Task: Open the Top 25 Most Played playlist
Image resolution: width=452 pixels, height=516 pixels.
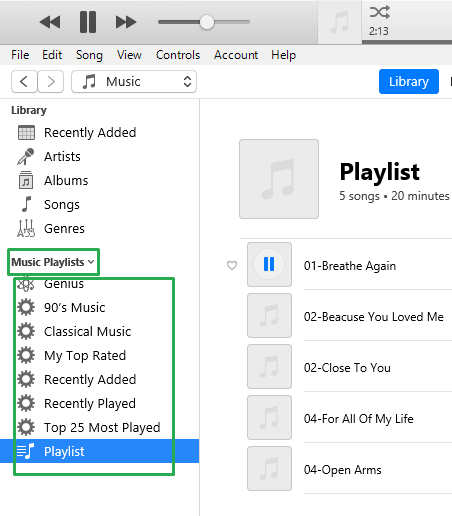Action: coord(102,428)
